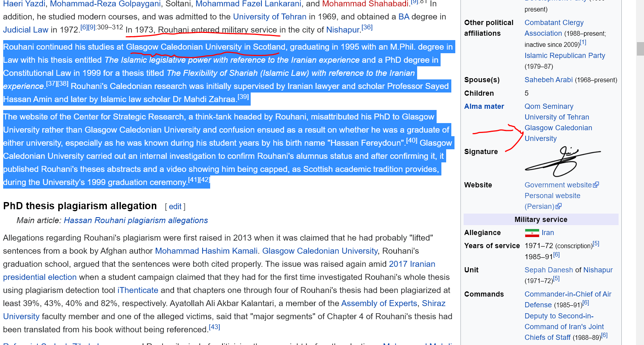Open the Assembly of Experts link
The width and height of the screenshot is (644, 345).
coord(379,303)
